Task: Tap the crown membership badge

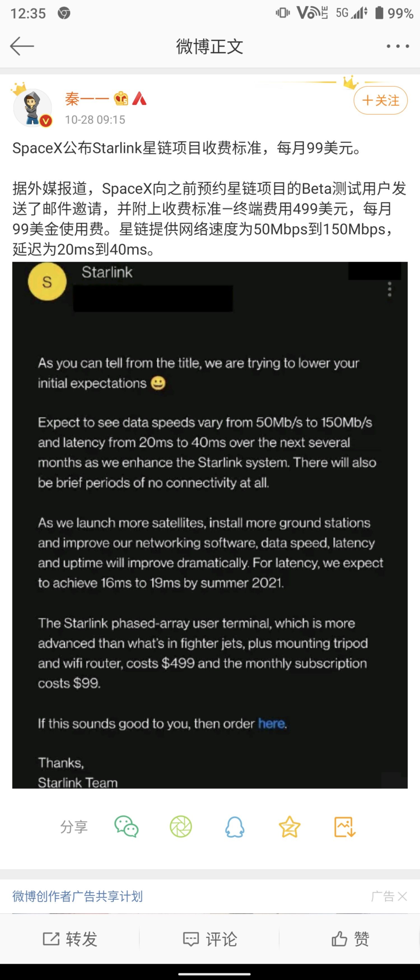Action: [121, 98]
